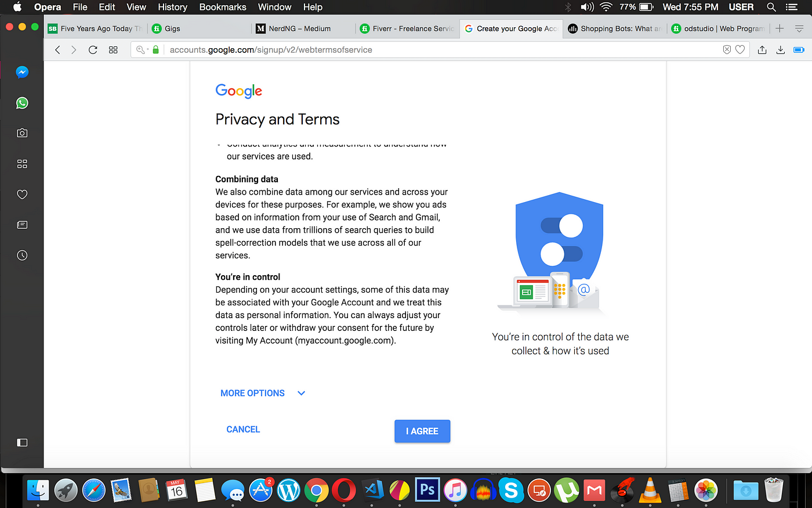Switch to Five Years Ago Today tab
The height and width of the screenshot is (508, 812).
coord(95,28)
